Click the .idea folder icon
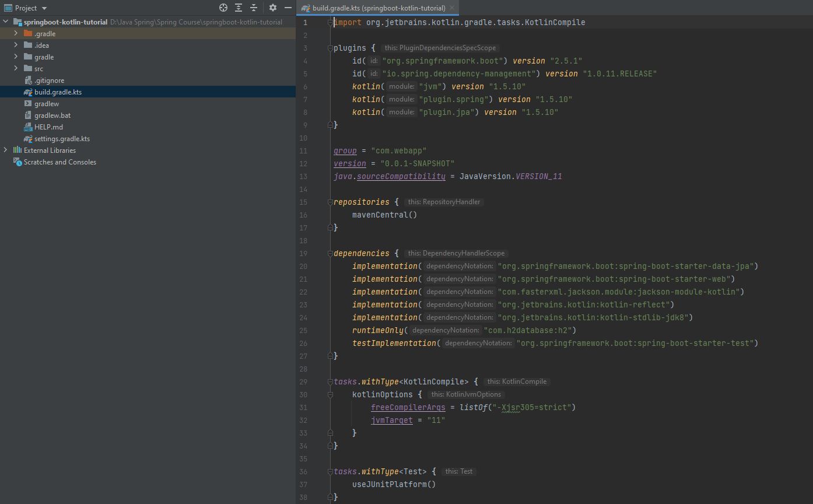 tap(28, 45)
